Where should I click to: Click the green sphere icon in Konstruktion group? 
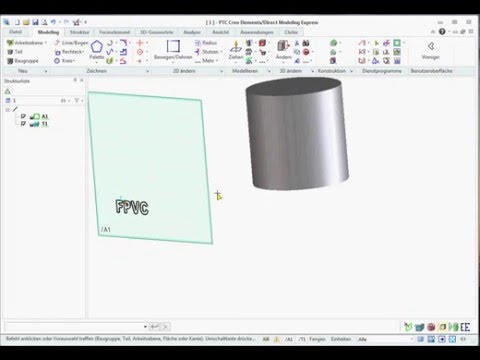click(333, 43)
